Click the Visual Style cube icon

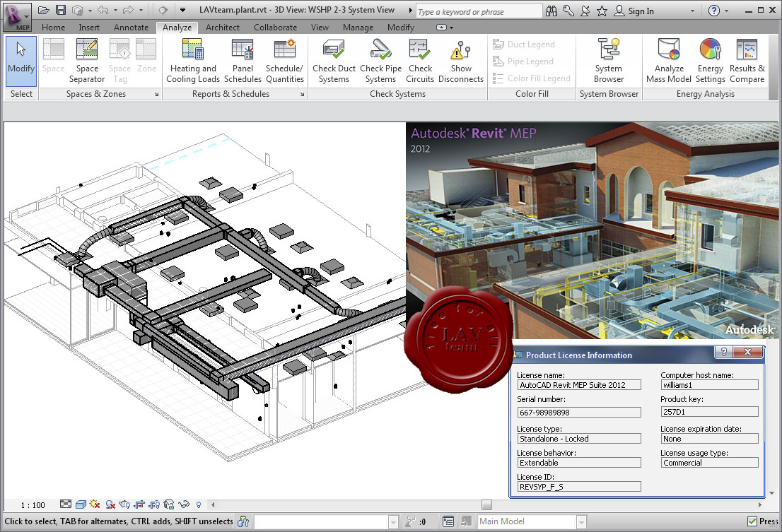81,504
